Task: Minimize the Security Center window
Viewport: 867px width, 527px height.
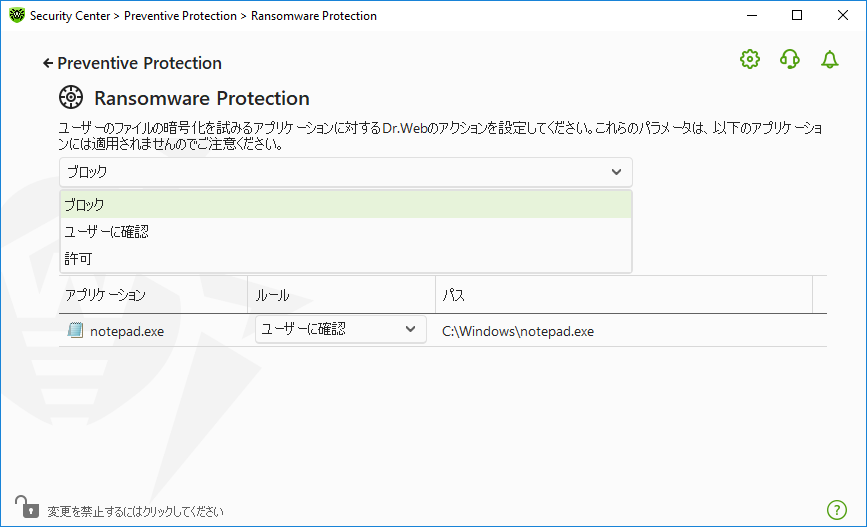Action: (750, 16)
